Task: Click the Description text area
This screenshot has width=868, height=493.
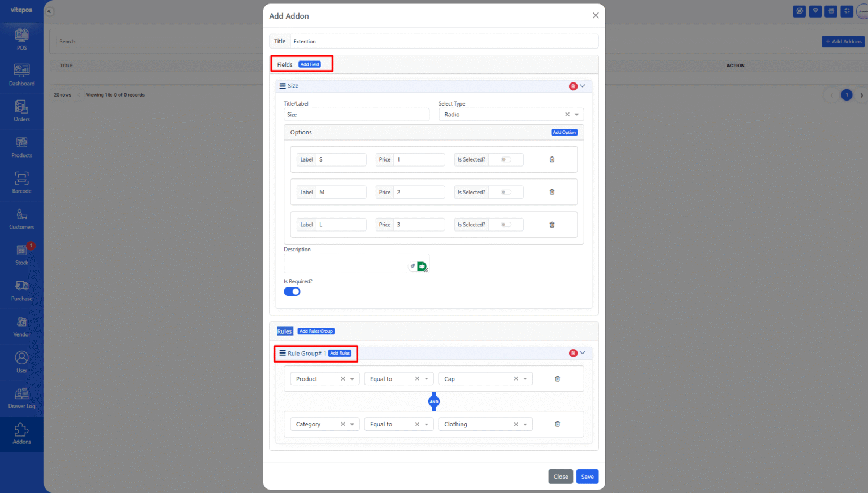Action: pos(357,264)
